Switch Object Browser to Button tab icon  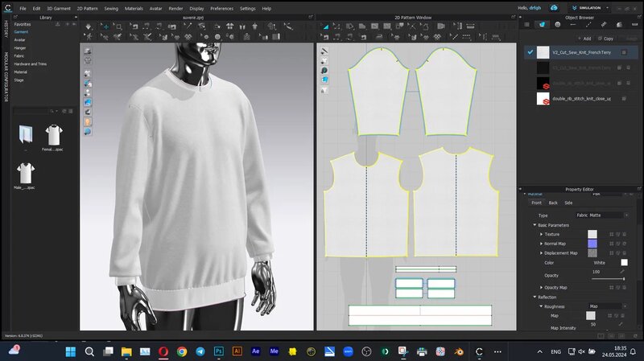[557, 25]
